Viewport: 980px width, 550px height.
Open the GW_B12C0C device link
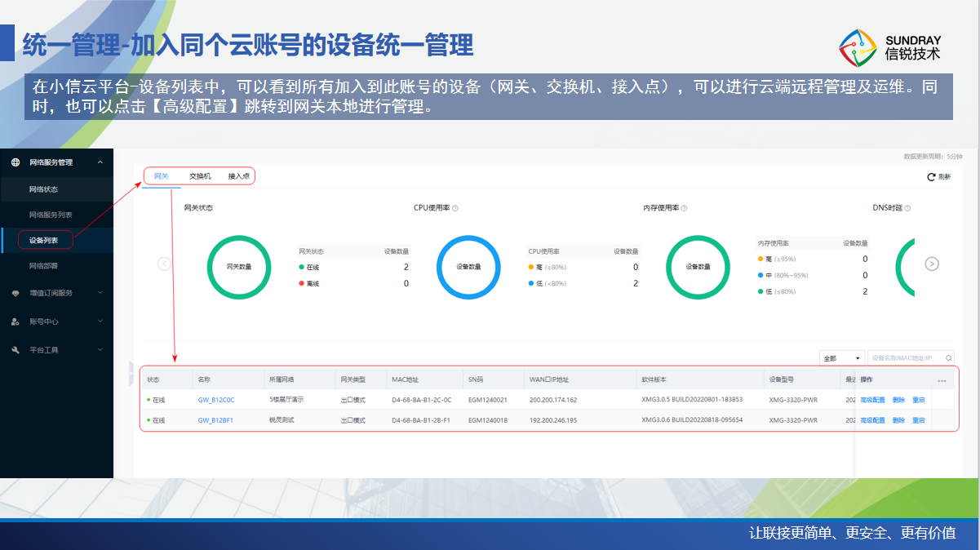tap(216, 400)
